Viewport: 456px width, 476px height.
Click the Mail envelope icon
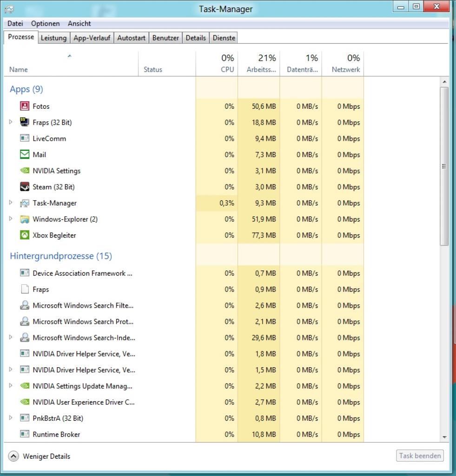pyautogui.click(x=25, y=154)
